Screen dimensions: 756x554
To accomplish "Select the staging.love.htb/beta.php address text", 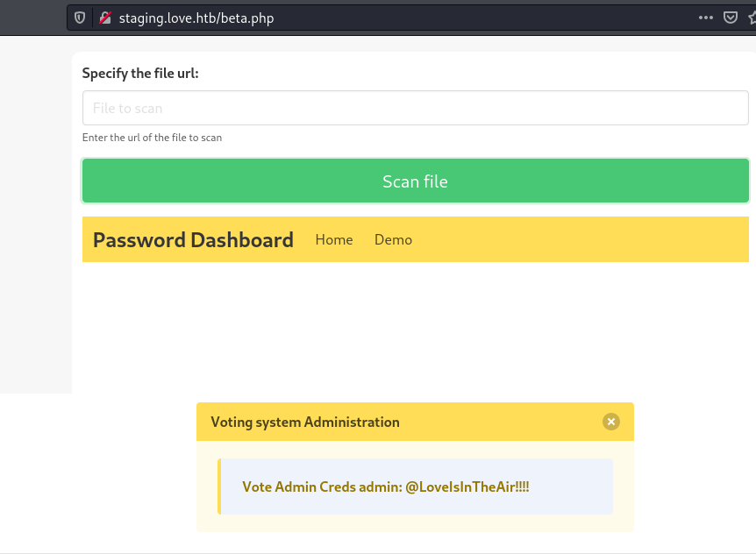I will (196, 18).
